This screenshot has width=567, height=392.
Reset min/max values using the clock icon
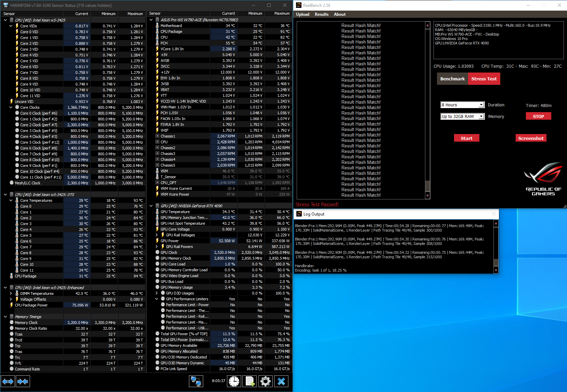[x=234, y=381]
